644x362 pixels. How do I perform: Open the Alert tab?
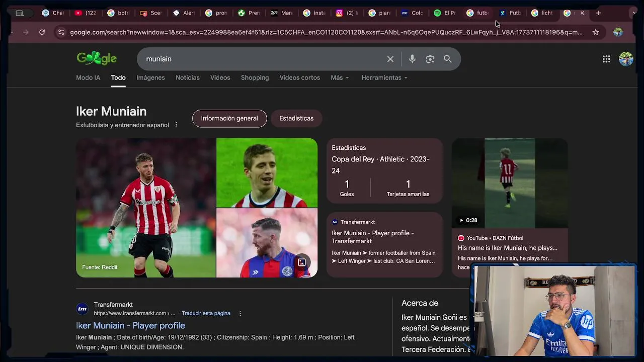click(x=184, y=13)
